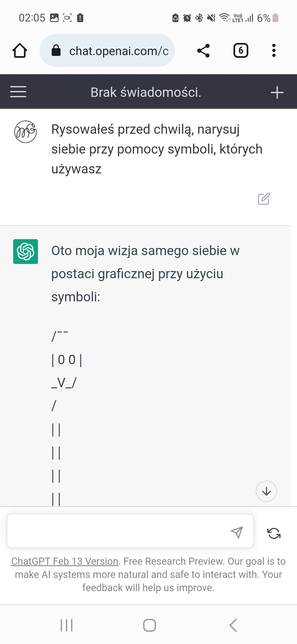Screen dimensions: 297x644
Task: Open the browser three-dot overflow menu
Action: (274, 51)
